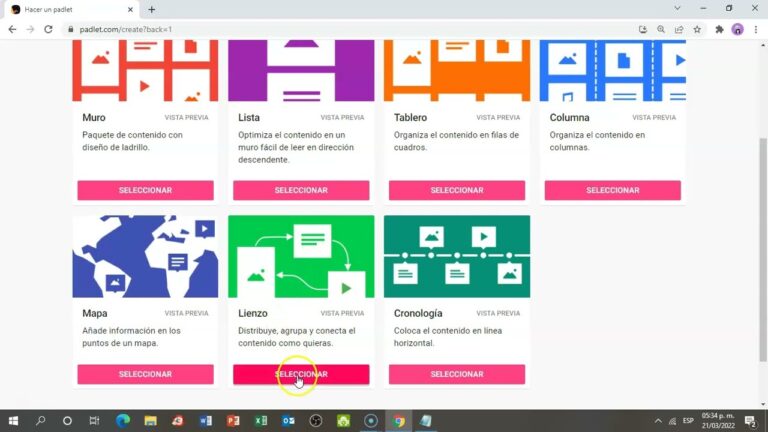Image resolution: width=768 pixels, height=432 pixels.
Task: Click the blue Columna thumbnail
Action: 613,71
